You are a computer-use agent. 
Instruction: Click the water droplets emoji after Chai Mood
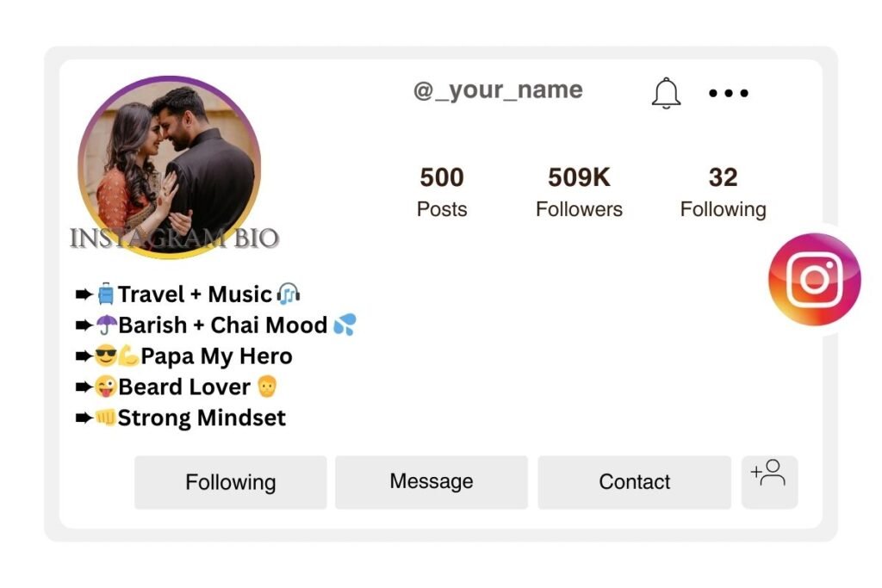pyautogui.click(x=345, y=325)
